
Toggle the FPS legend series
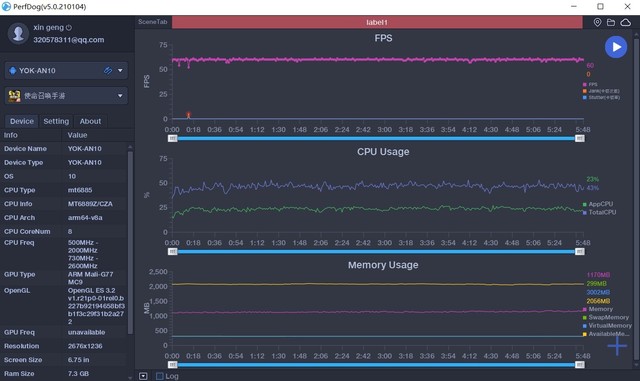click(x=590, y=85)
